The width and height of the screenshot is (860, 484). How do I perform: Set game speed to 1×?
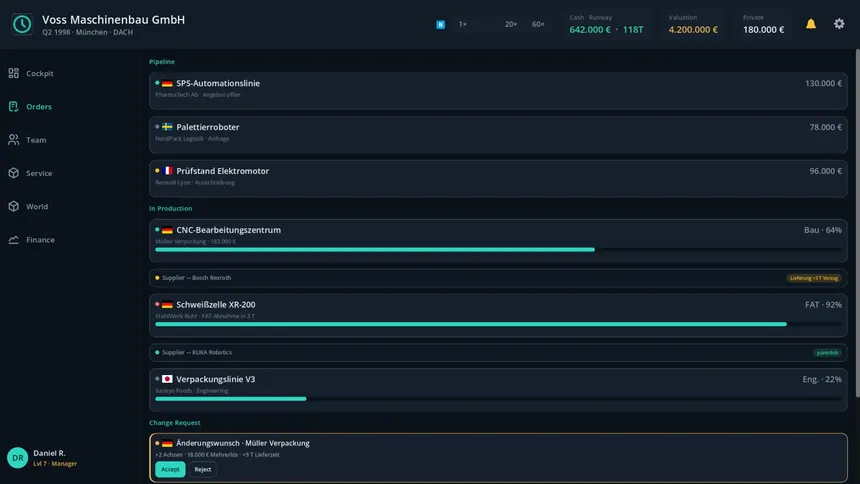[462, 24]
